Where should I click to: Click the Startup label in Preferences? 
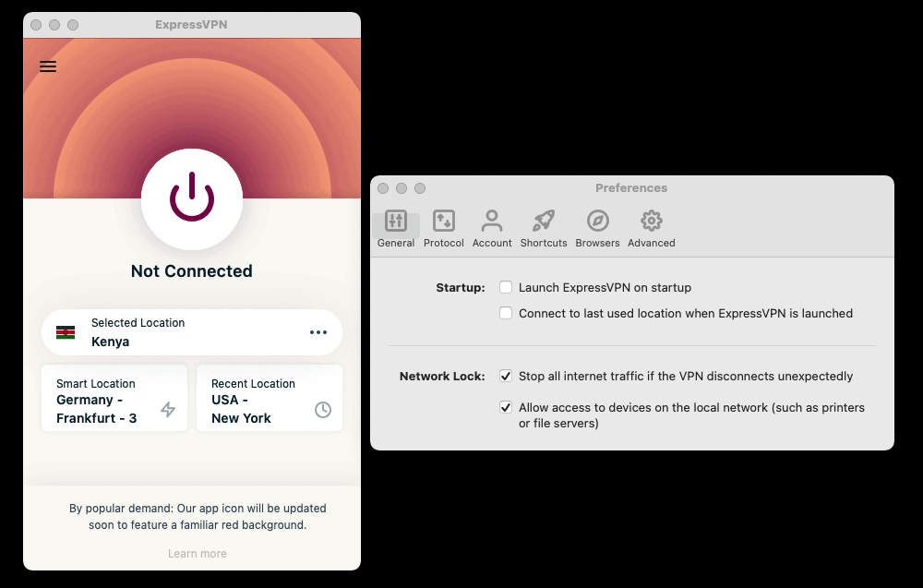(461, 287)
